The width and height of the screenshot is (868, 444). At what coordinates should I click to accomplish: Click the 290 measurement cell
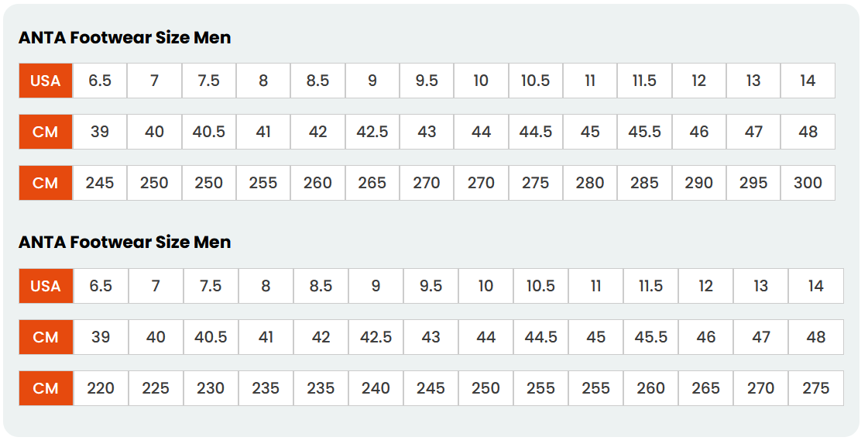point(699,183)
